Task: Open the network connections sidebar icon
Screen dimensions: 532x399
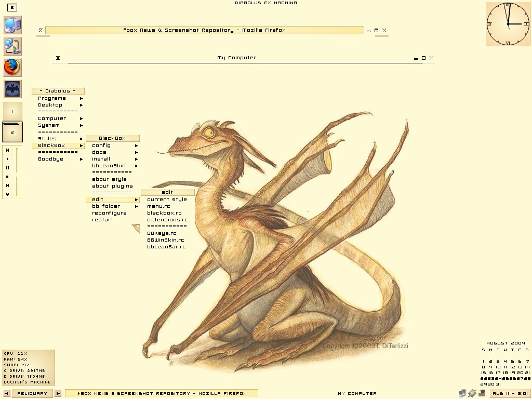Action: tap(12, 46)
